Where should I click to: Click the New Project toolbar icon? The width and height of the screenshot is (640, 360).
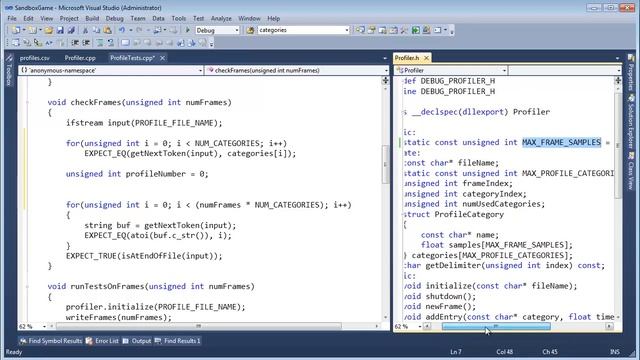coord(16,30)
